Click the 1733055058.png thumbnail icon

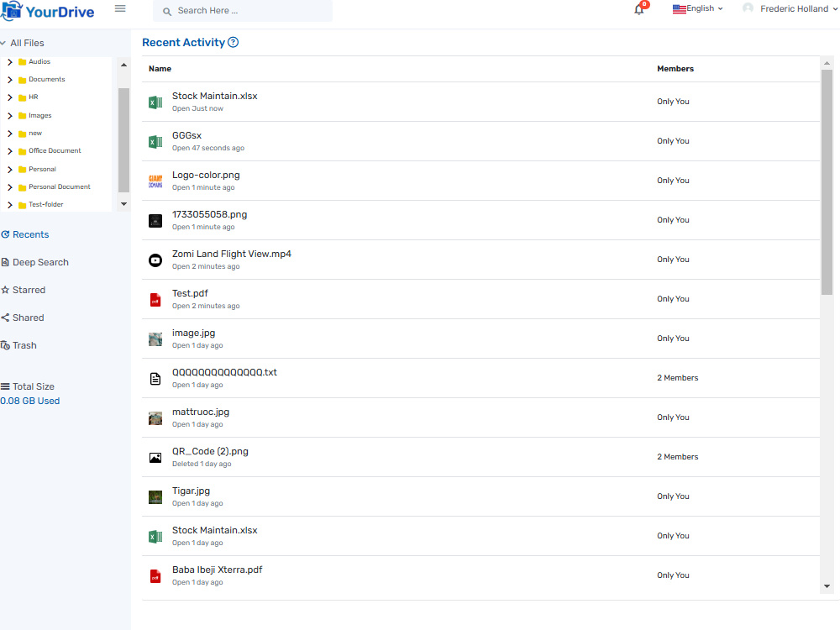(155, 221)
